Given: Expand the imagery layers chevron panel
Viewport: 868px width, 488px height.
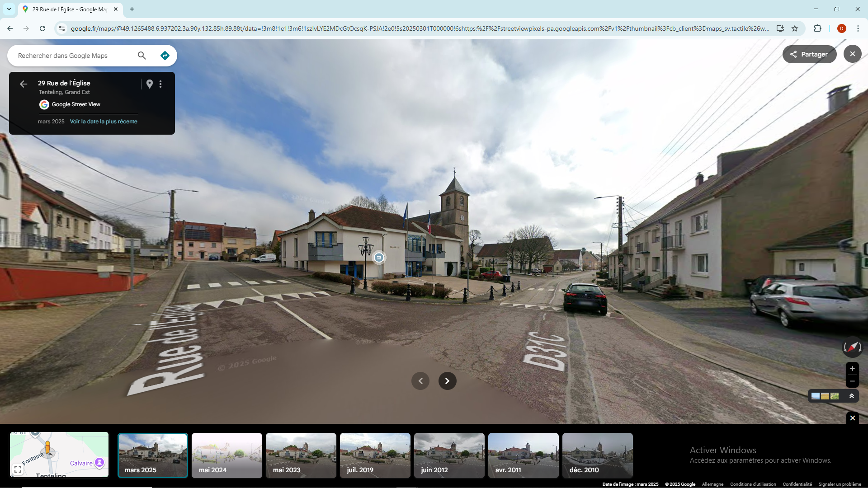Looking at the screenshot, I should (x=852, y=396).
